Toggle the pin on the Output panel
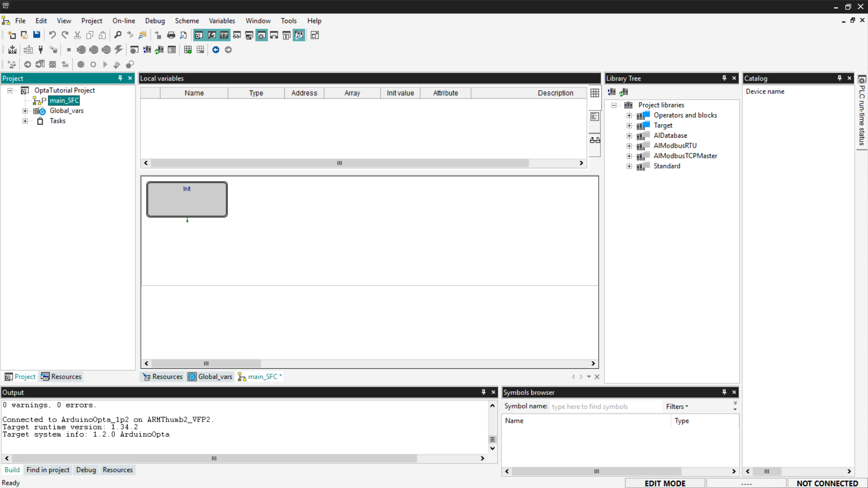The height and width of the screenshot is (488, 868). pos(483,392)
